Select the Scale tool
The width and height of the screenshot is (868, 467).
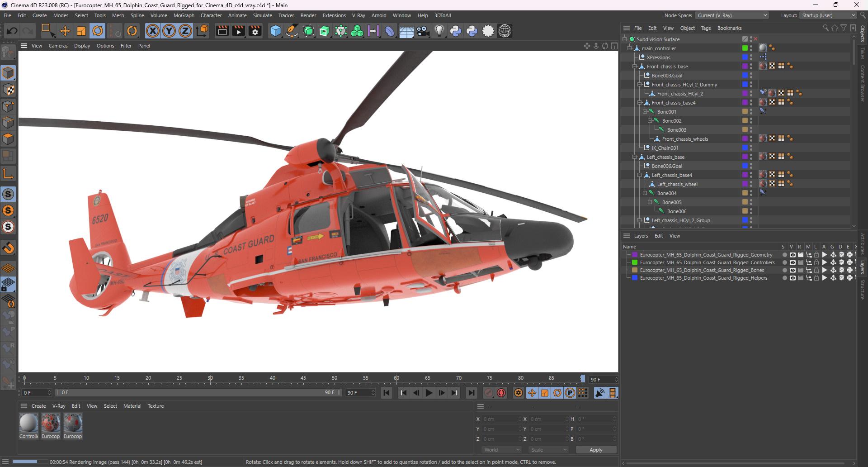[81, 31]
